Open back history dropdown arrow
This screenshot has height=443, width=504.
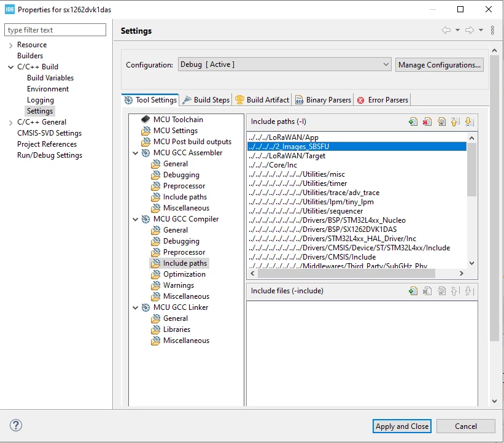coord(457,30)
